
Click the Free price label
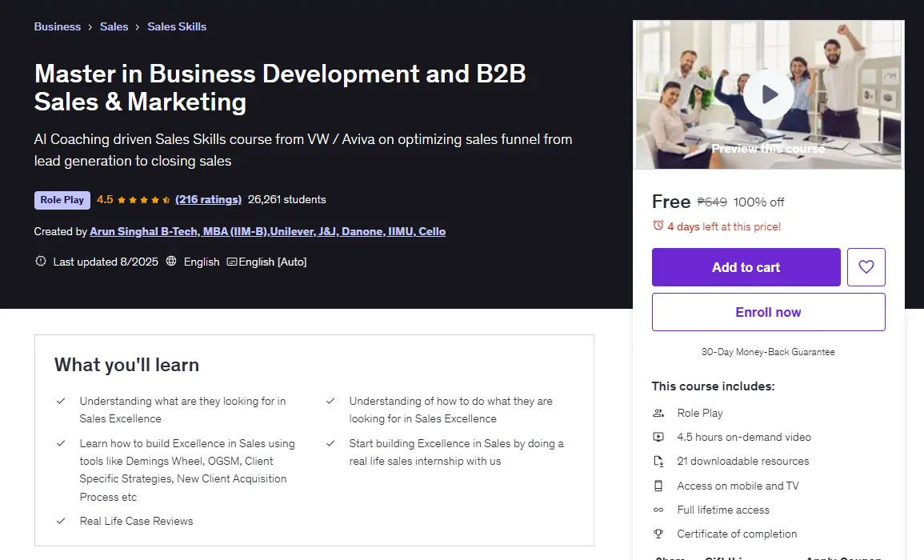point(671,202)
